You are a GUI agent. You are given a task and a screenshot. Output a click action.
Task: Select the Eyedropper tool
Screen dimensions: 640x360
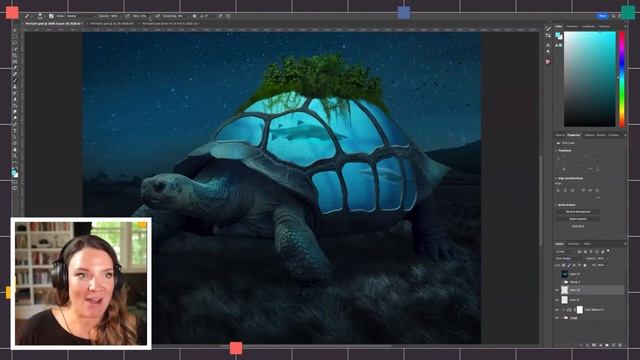click(x=15, y=68)
